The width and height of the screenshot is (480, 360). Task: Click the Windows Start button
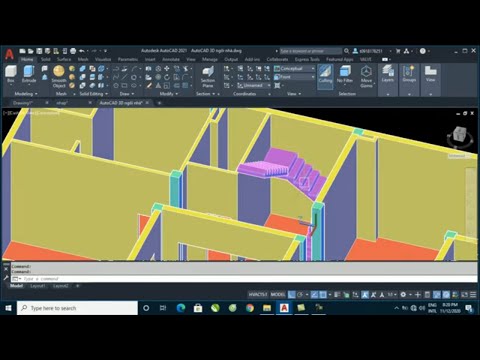(8, 308)
